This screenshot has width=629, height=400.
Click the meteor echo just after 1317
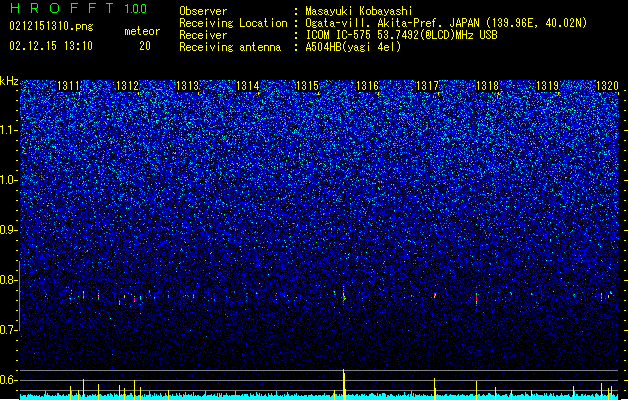pyautogui.click(x=434, y=295)
